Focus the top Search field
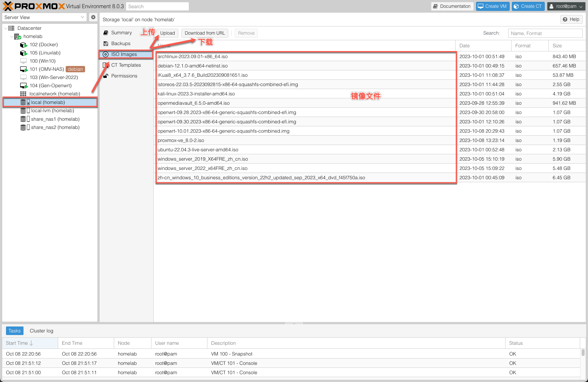 click(157, 6)
